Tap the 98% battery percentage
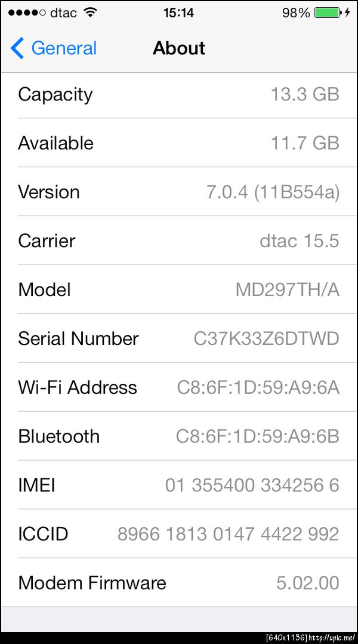Viewport: 358px width, 644px height. point(296,13)
